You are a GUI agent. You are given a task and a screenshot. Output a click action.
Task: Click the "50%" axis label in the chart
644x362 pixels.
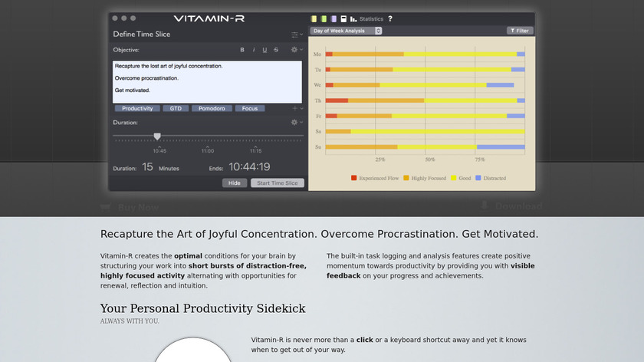[429, 160]
